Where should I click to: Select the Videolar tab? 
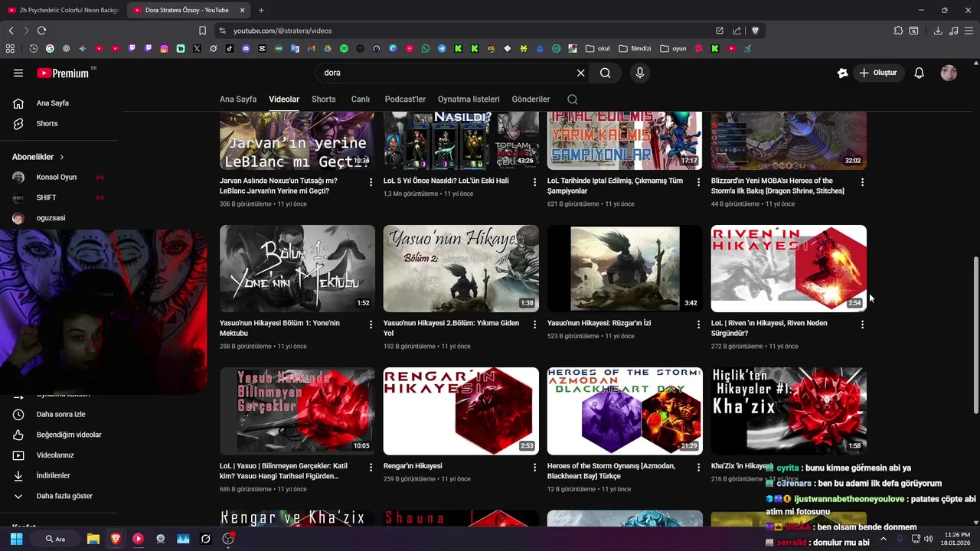pos(284,99)
